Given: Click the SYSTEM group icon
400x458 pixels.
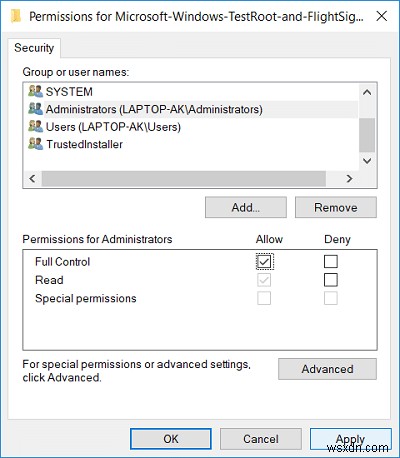Looking at the screenshot, I should pyautogui.click(x=35, y=91).
